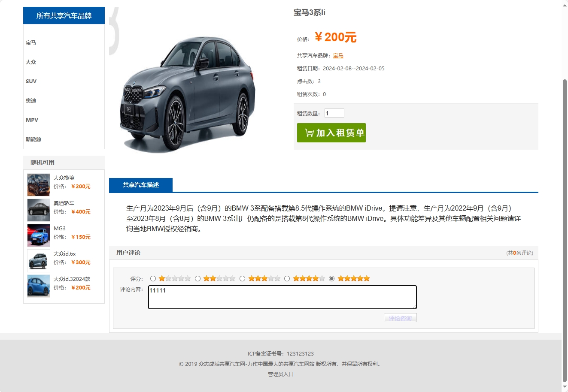The width and height of the screenshot is (568, 392).
Task: Open the 大众揽境 thumbnail image
Action: pos(38,184)
